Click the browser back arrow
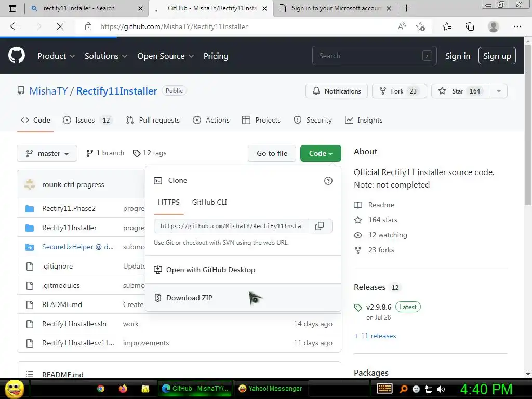Image resolution: width=532 pixels, height=399 pixels. pyautogui.click(x=14, y=26)
